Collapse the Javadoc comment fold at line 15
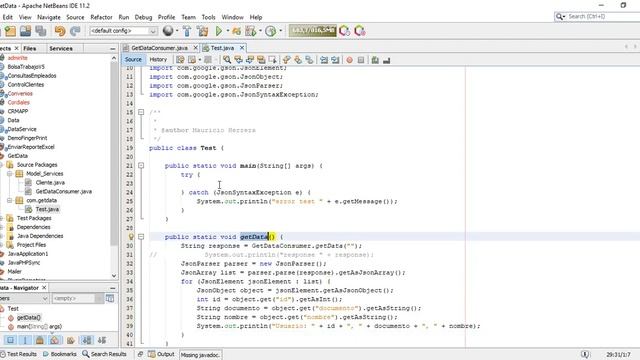Image resolution: width=640 pixels, height=360 pixels. (x=141, y=112)
